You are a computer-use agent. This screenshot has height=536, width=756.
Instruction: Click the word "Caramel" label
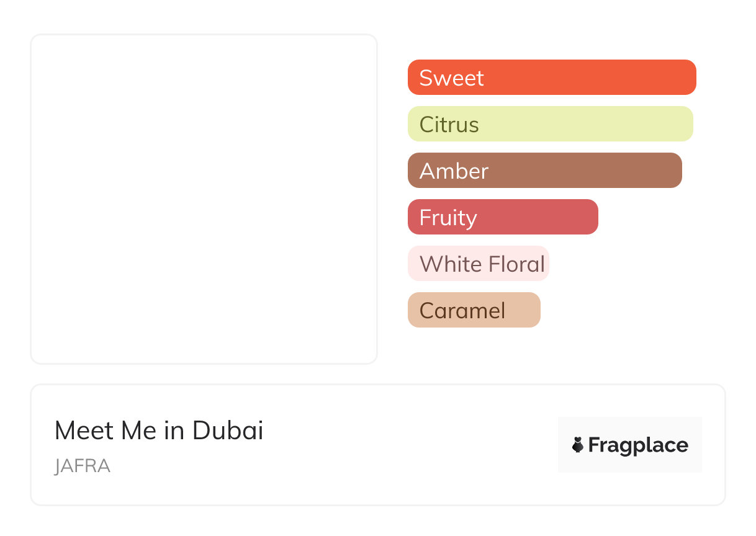pyautogui.click(x=462, y=311)
